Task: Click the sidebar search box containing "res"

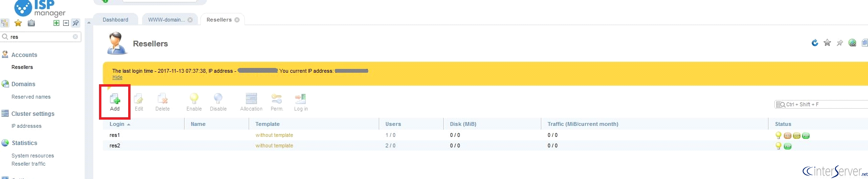Action: pyautogui.click(x=41, y=37)
